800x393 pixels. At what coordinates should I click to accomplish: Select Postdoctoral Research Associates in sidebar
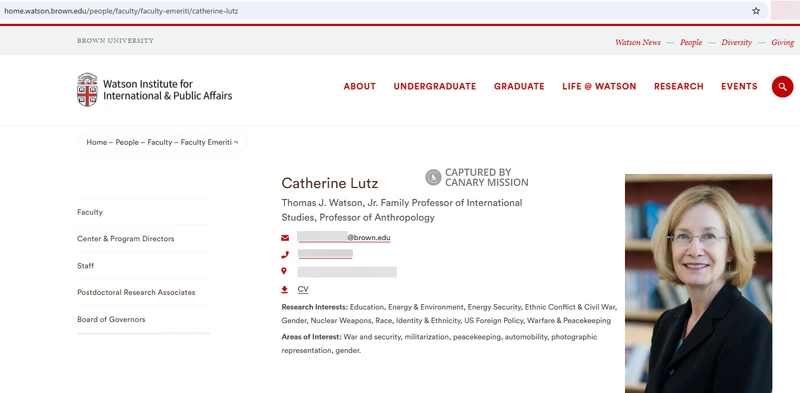[136, 292]
